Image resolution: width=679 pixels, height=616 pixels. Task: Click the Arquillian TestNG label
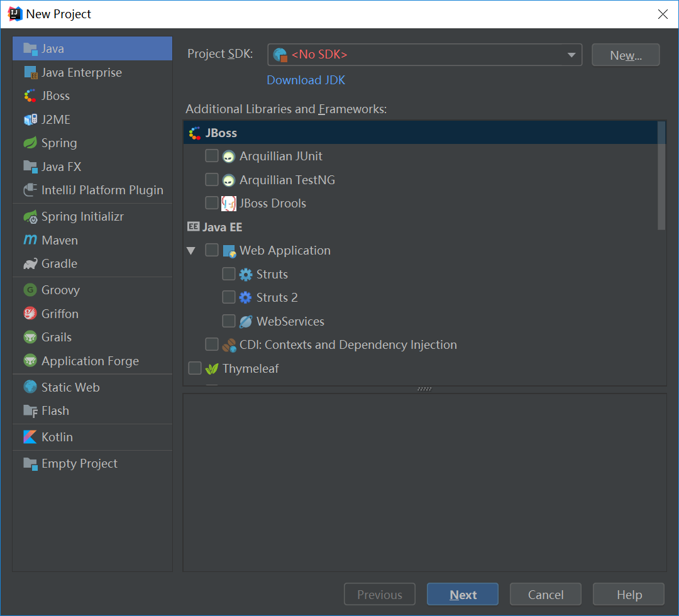pyautogui.click(x=287, y=180)
